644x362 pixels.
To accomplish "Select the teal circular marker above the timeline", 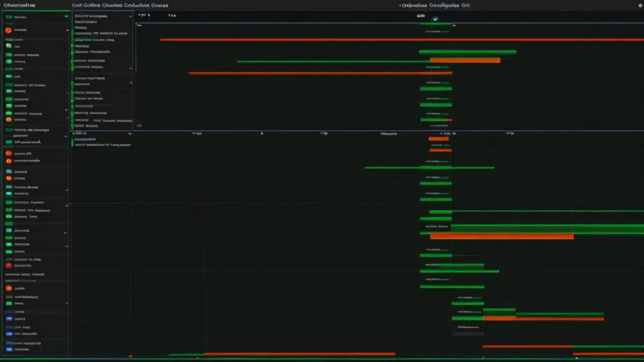I will coord(435,20).
